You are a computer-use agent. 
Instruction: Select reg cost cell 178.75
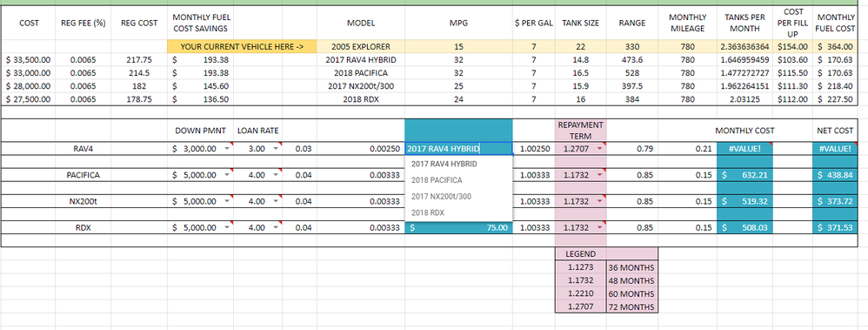pyautogui.click(x=139, y=99)
